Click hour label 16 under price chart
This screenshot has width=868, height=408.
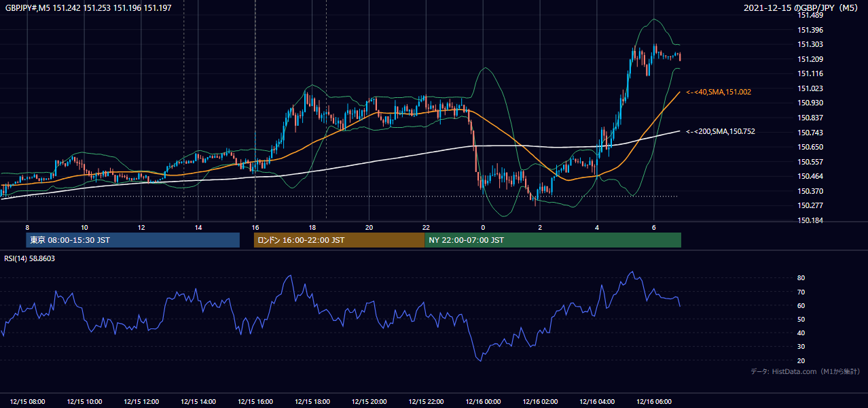coord(255,227)
